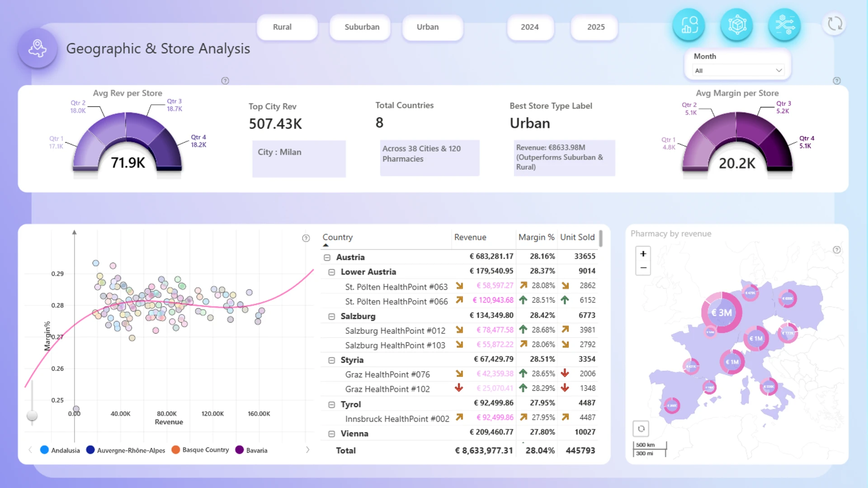Open the search analytics navigation icon

pyautogui.click(x=689, y=25)
